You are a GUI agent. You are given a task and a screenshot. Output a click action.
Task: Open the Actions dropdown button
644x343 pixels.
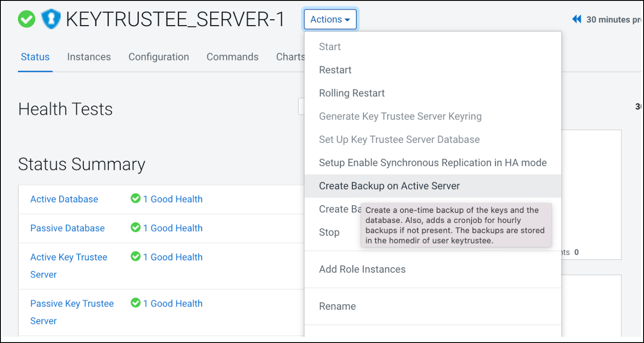pos(330,20)
